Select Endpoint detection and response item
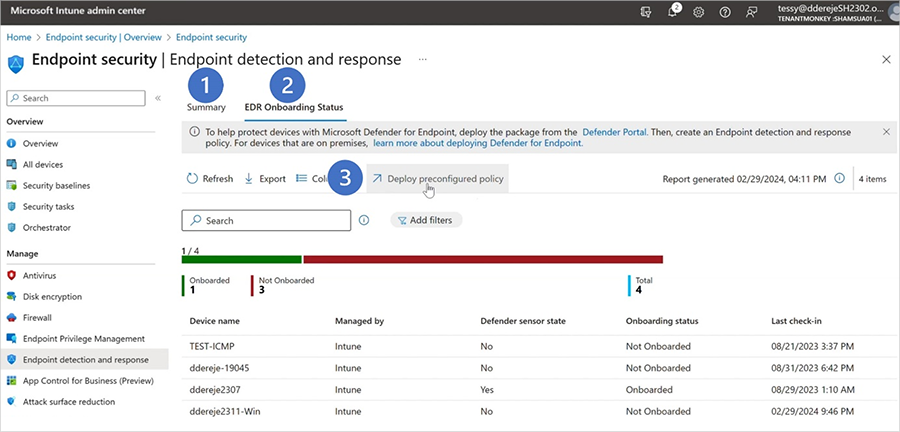This screenshot has height=432, width=900. (85, 360)
